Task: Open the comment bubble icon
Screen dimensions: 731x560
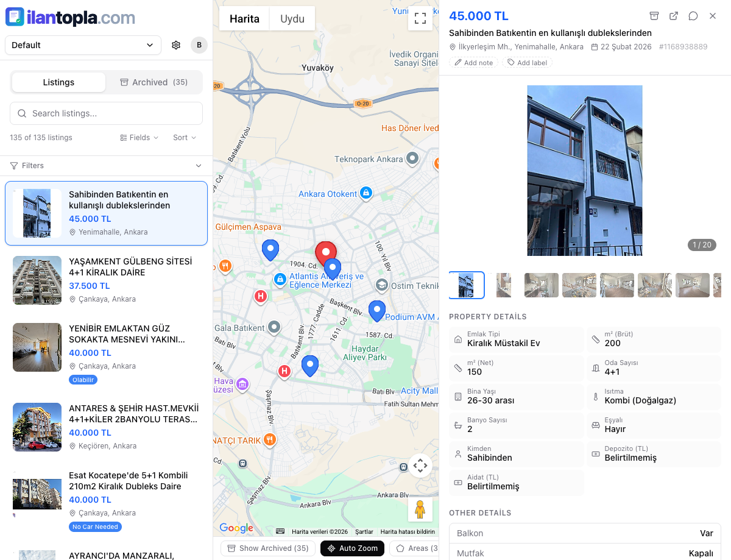Action: coord(693,16)
